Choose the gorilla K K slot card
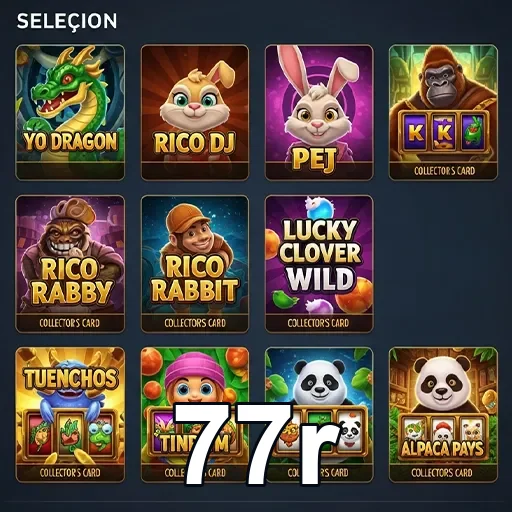The image size is (512, 512). [x=443, y=112]
